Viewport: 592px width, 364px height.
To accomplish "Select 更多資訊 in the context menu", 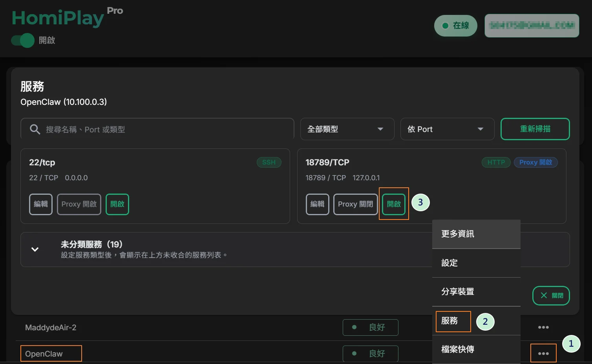I will pyautogui.click(x=476, y=234).
